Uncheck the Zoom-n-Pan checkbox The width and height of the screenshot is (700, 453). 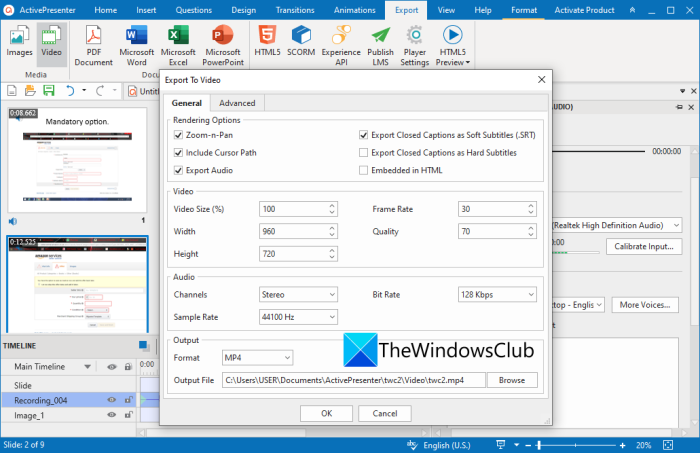click(x=178, y=135)
